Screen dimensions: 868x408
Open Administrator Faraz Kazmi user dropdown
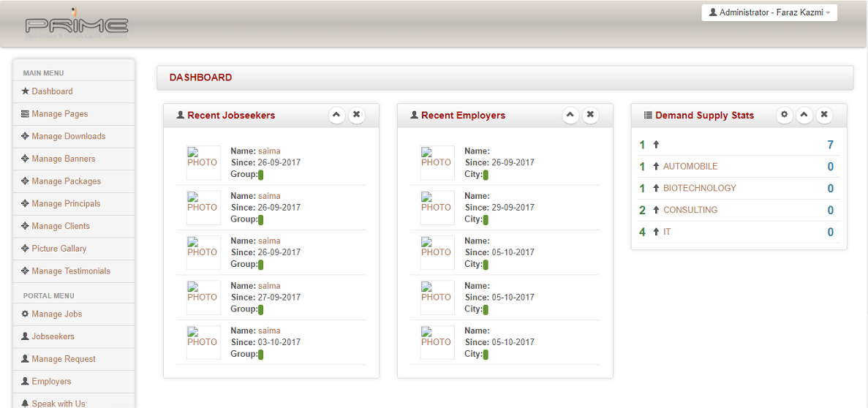tap(769, 12)
